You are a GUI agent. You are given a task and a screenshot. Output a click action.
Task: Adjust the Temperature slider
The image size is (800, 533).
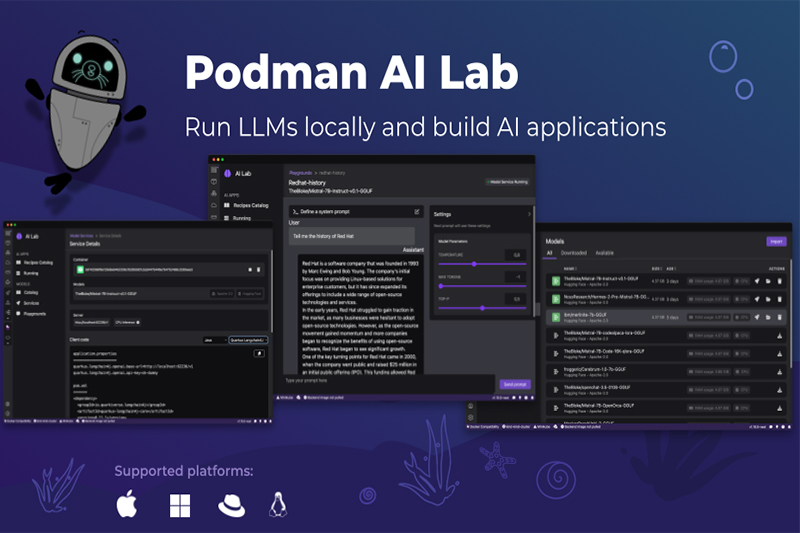coord(482,264)
